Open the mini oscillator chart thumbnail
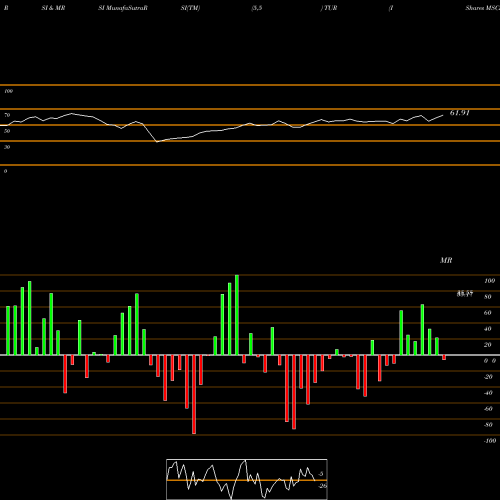Screen dimensions: 500x500 coord(247,479)
